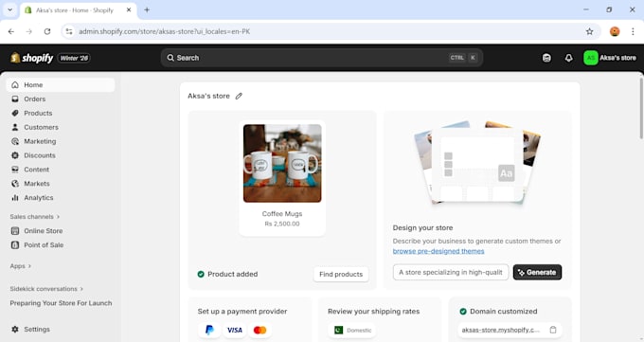
Task: Click the Customers person icon
Action: [15, 127]
